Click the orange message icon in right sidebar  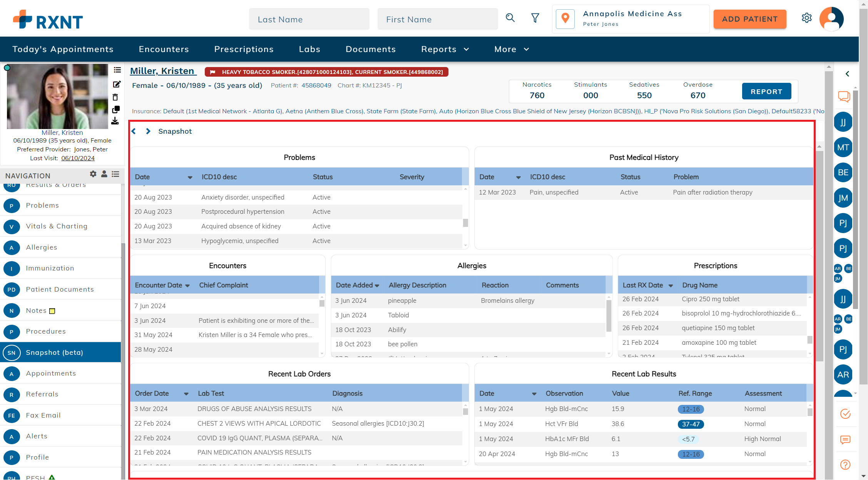(845, 440)
